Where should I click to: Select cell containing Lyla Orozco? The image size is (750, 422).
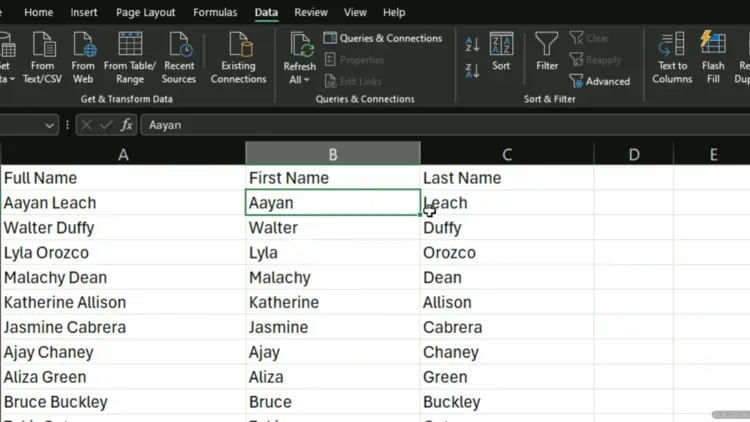pyautogui.click(x=123, y=253)
